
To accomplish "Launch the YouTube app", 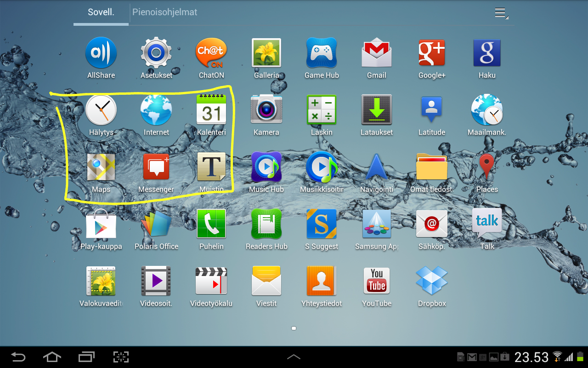I will (x=377, y=281).
